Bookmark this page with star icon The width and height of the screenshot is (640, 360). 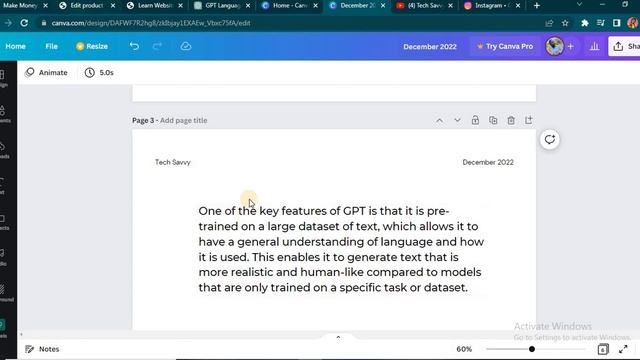[565, 23]
